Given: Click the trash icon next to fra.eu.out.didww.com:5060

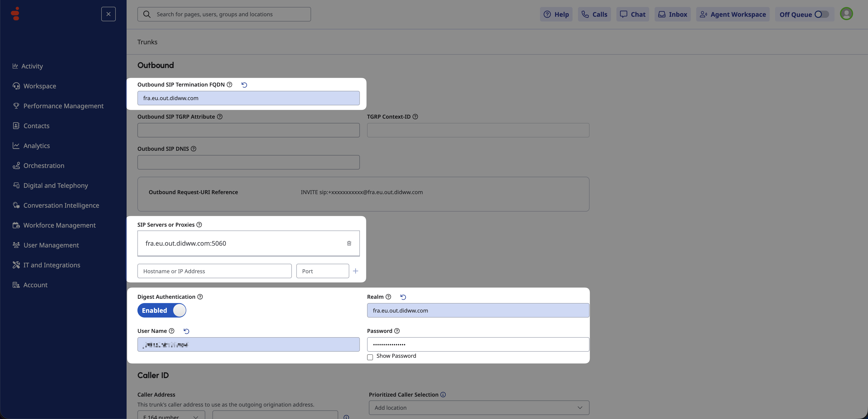Looking at the screenshot, I should (349, 243).
